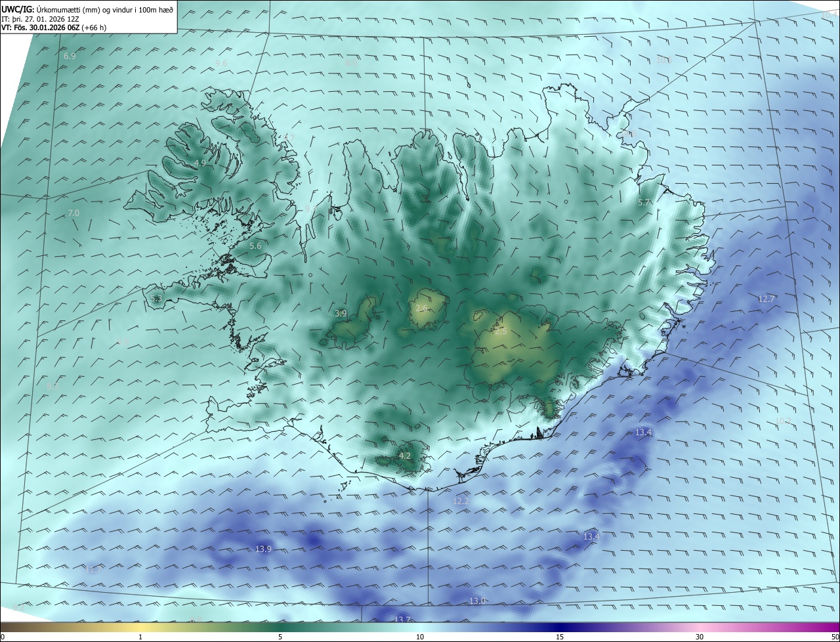Click the 7.0 value label on the map
Viewport: 840px width, 642px height.
click(x=73, y=213)
